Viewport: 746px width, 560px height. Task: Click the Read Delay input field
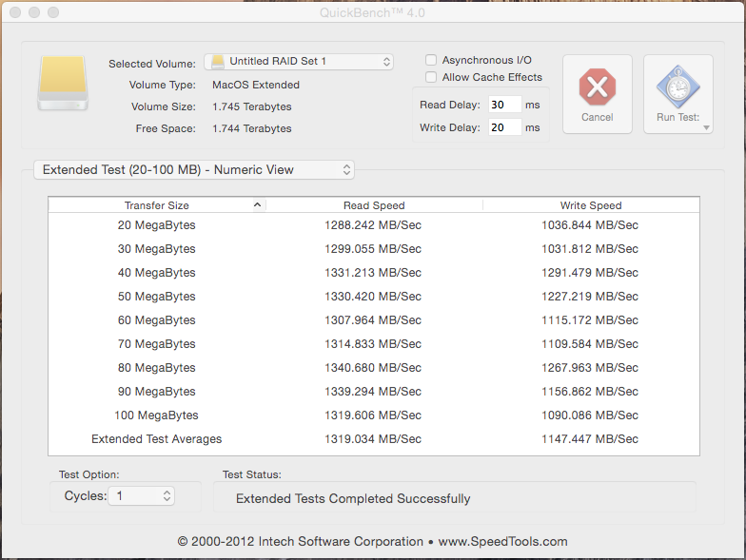pos(504,105)
